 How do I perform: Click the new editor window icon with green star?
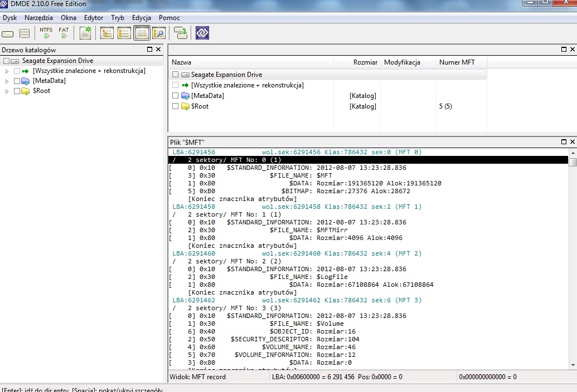pos(85,33)
